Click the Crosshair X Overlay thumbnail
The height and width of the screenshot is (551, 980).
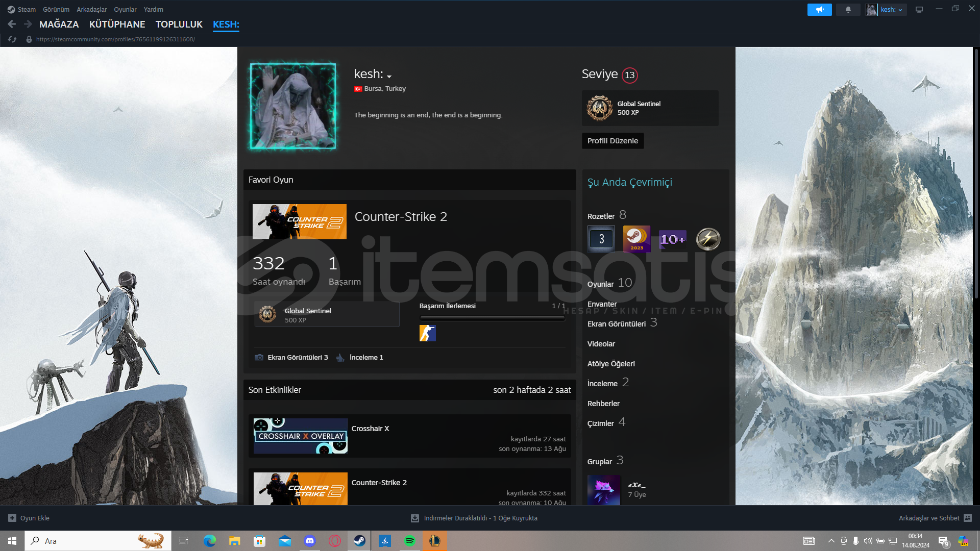(301, 436)
